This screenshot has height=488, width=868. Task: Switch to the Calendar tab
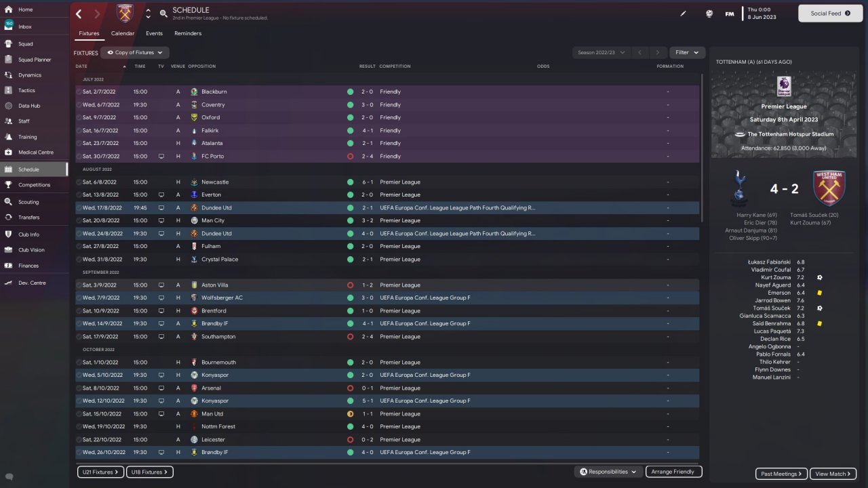(123, 33)
